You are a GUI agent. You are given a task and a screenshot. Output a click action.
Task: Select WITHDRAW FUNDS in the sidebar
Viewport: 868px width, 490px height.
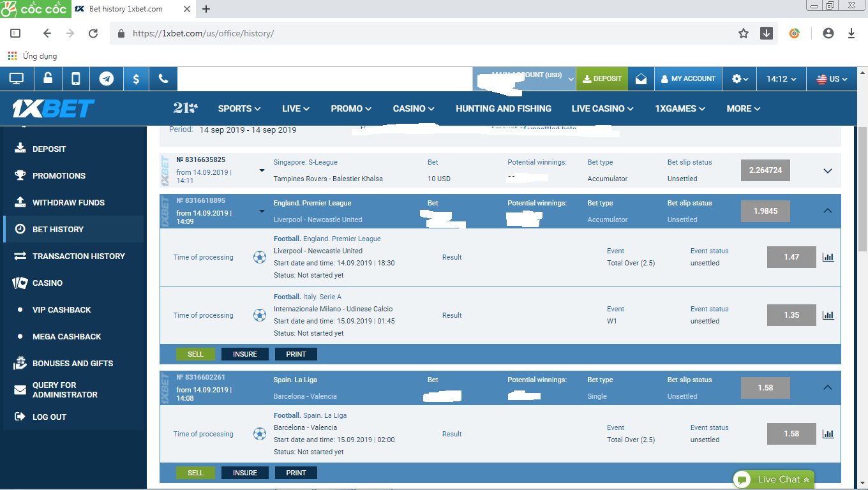[x=73, y=202]
